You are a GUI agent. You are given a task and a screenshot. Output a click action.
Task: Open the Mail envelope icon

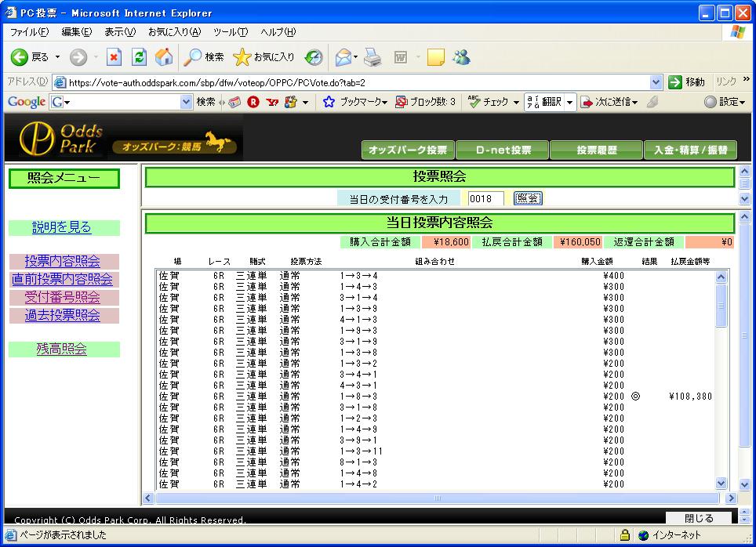[x=343, y=57]
